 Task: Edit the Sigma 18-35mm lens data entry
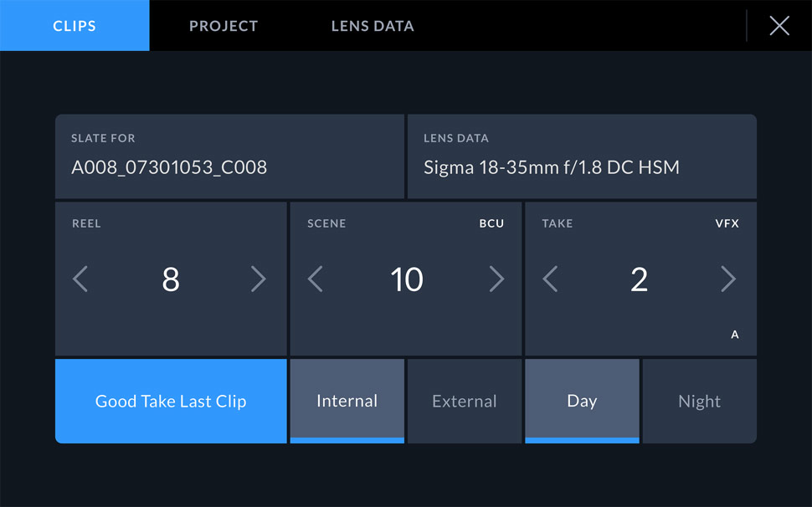click(550, 166)
